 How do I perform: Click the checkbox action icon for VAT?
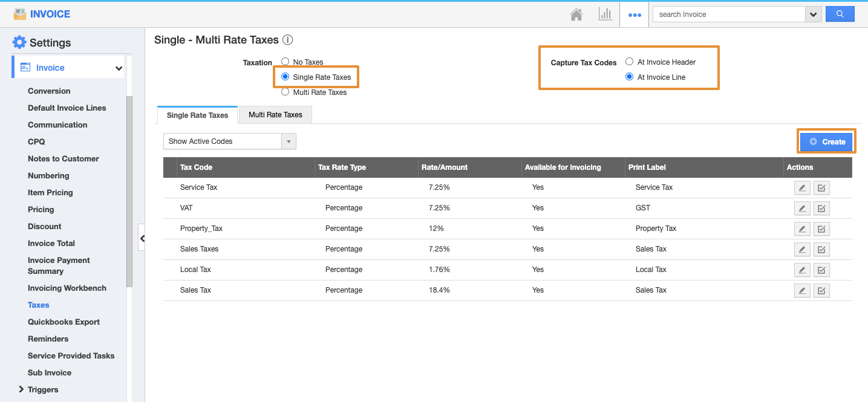(x=821, y=209)
